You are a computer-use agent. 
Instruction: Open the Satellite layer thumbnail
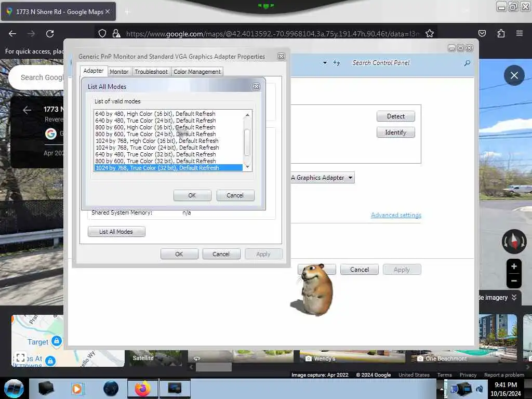[x=156, y=358]
